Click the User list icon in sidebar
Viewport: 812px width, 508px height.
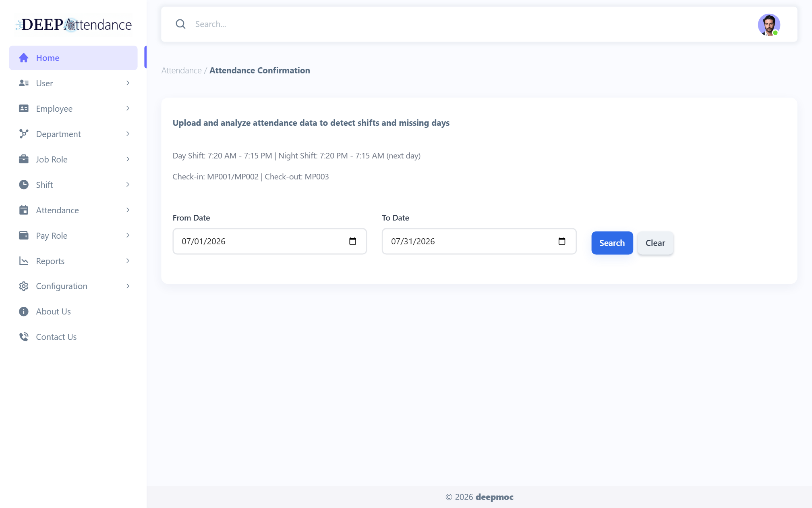tap(24, 83)
